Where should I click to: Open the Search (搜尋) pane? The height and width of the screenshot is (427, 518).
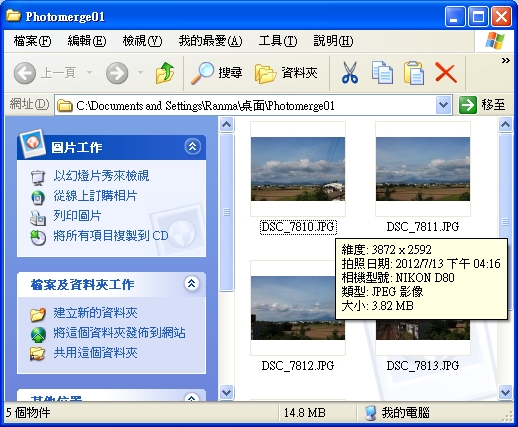pyautogui.click(x=217, y=72)
